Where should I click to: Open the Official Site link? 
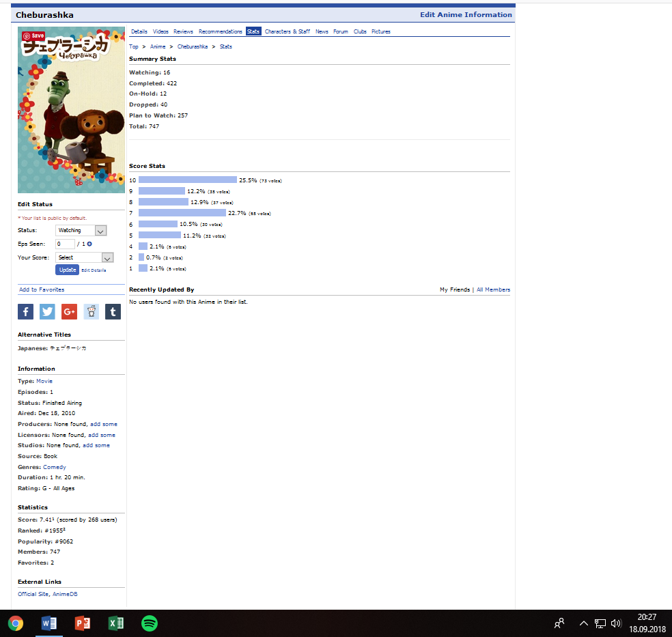point(33,594)
